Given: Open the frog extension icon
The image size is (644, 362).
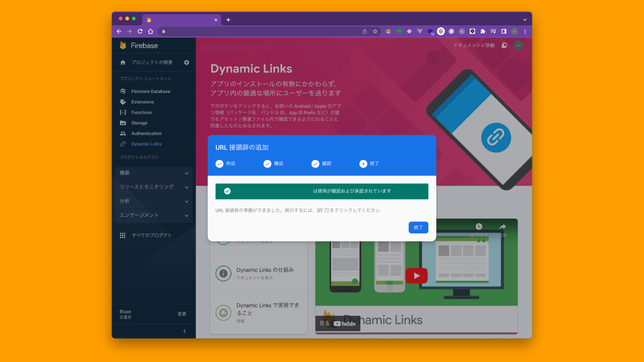Looking at the screenshot, I should pos(388,31).
